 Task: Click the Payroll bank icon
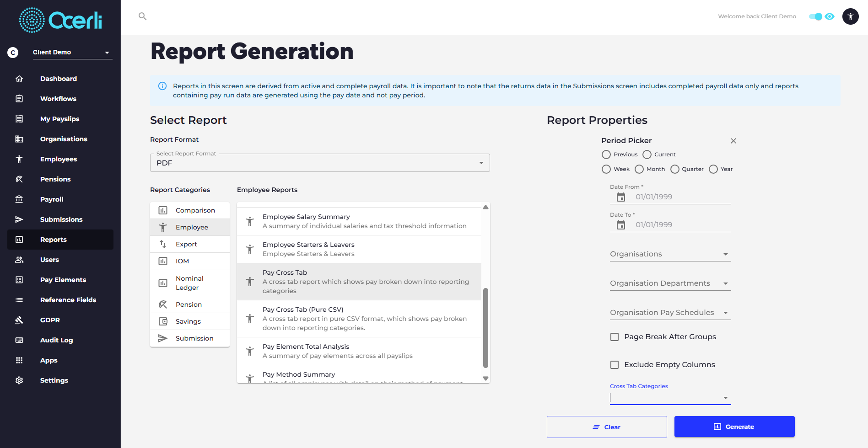tap(19, 199)
